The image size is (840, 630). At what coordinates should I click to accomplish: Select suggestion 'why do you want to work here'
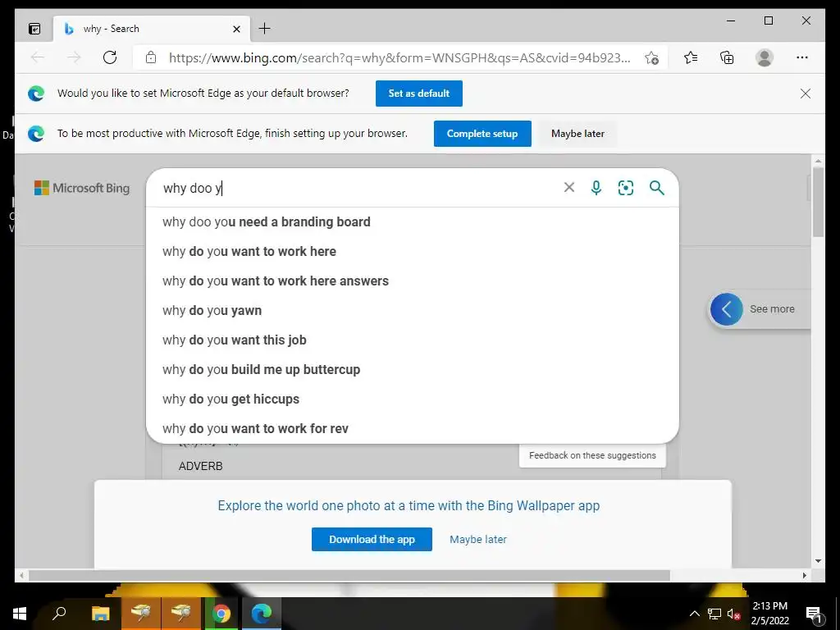tap(413, 251)
